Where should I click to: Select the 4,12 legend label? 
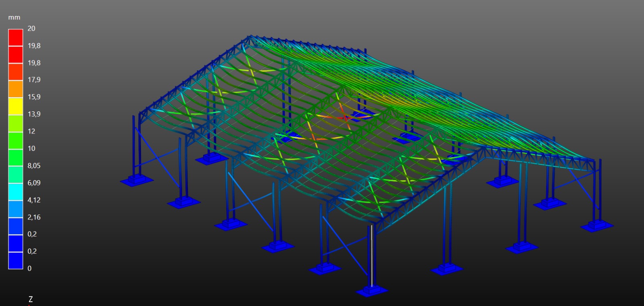click(x=34, y=200)
